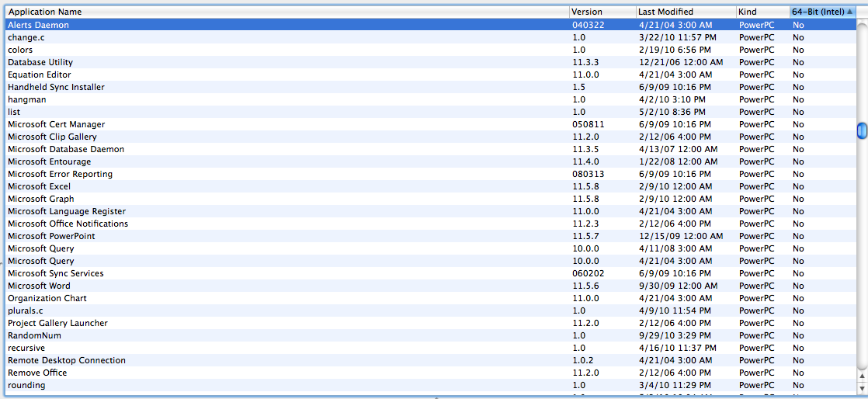Screen dimensions: 868x399
Task: Select the Database Utility row
Action: 431,63
